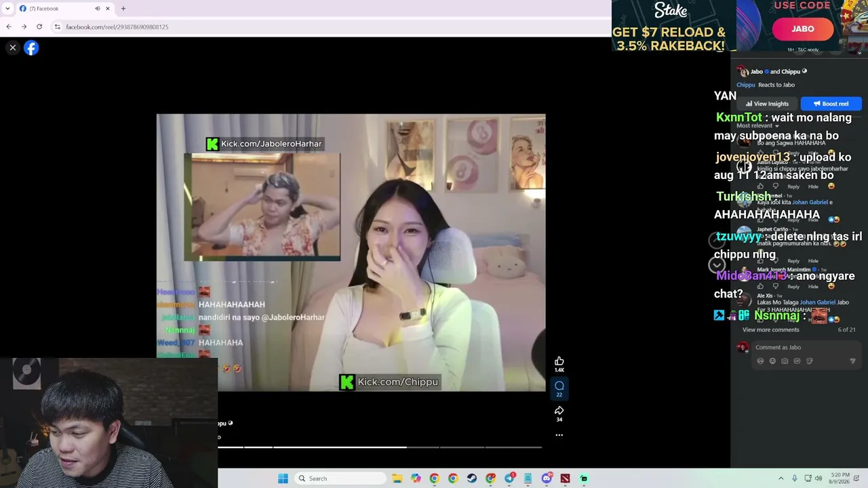Like the reel with thumbs-up icon

[x=559, y=361]
